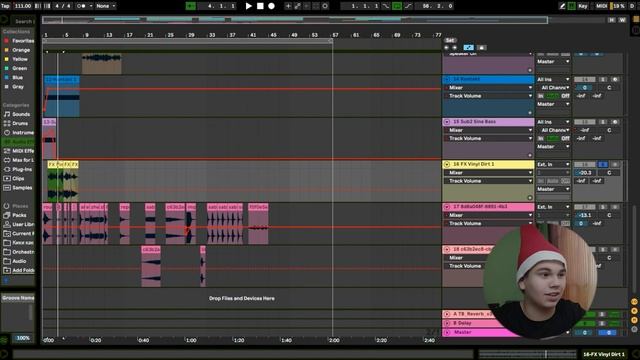
Task: Open the Max for Live category
Action: (19, 160)
